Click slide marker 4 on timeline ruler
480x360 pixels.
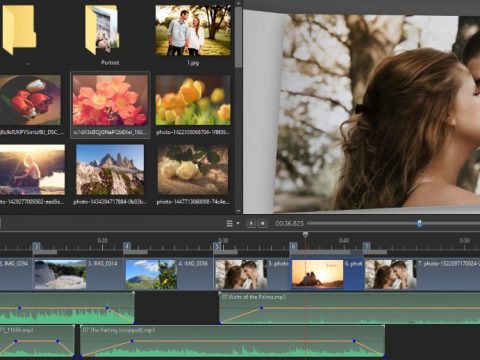pos(127,247)
